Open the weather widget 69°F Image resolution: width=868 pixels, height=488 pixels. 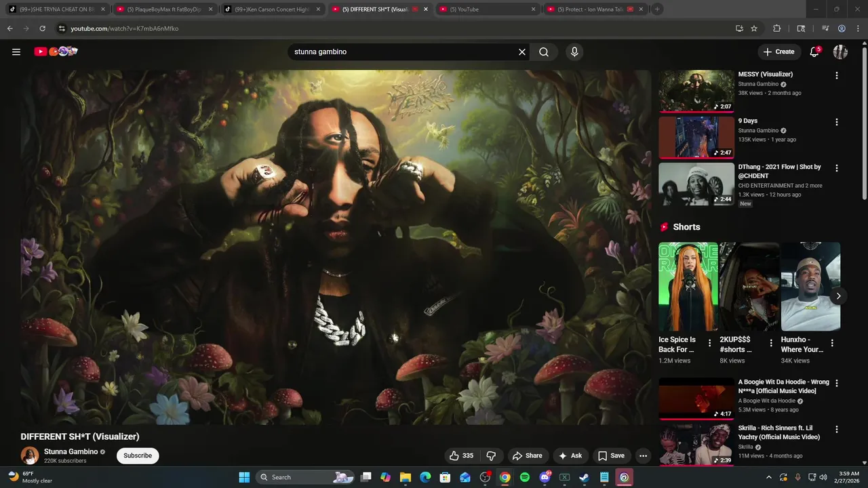(x=31, y=477)
